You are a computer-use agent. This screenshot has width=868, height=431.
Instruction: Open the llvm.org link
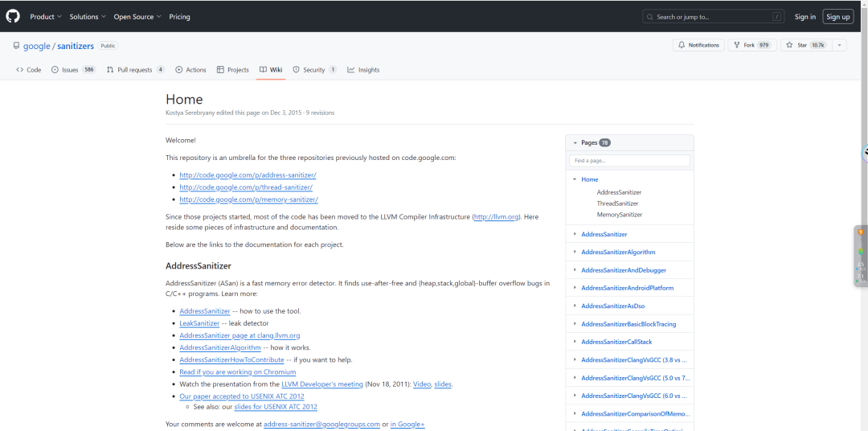(497, 217)
